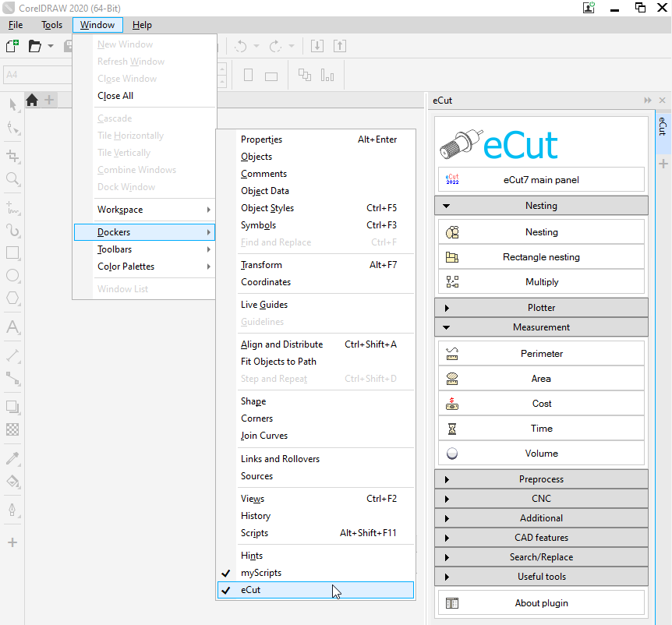Screen dimensions: 672x625
Task: Click the Welcome screen home tab icon
Action: coord(32,100)
